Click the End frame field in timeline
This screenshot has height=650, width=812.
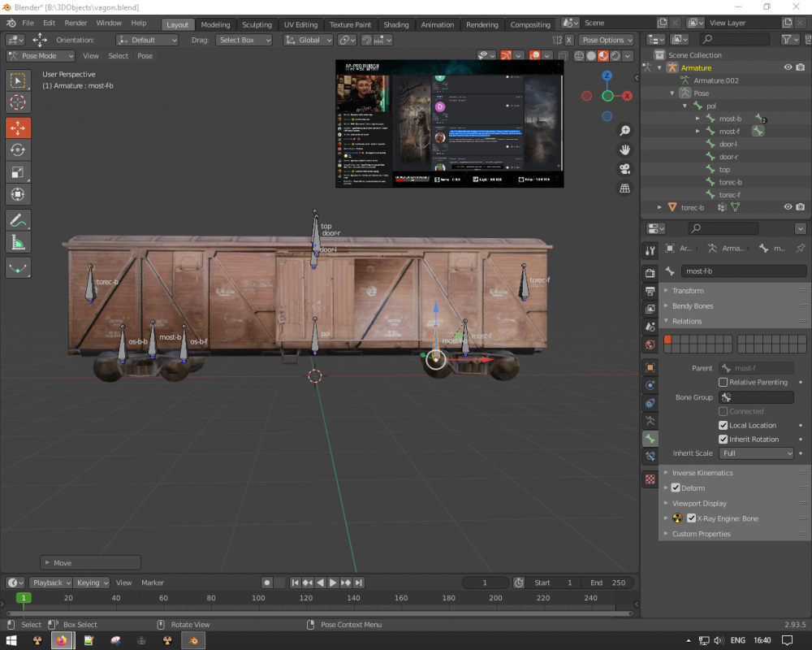tap(607, 583)
